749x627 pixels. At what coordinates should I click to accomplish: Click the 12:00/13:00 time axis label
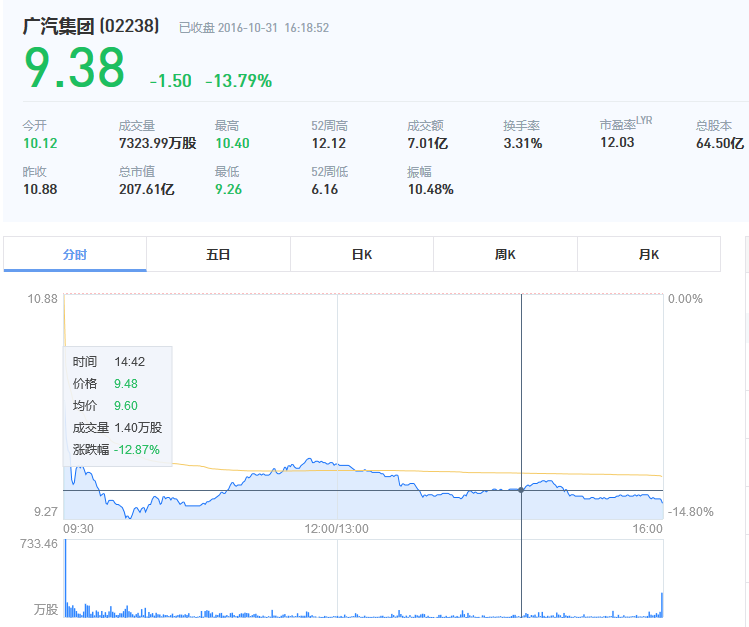click(x=337, y=529)
